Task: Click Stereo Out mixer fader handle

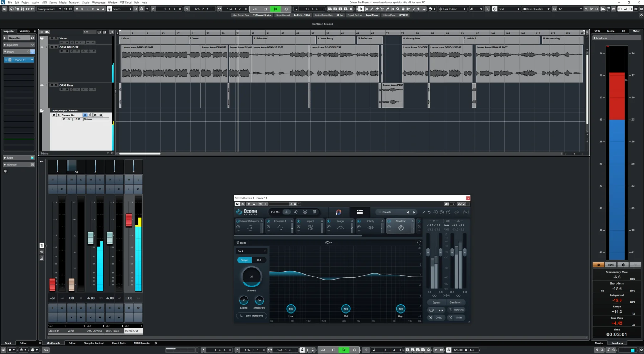Action: [x=129, y=220]
